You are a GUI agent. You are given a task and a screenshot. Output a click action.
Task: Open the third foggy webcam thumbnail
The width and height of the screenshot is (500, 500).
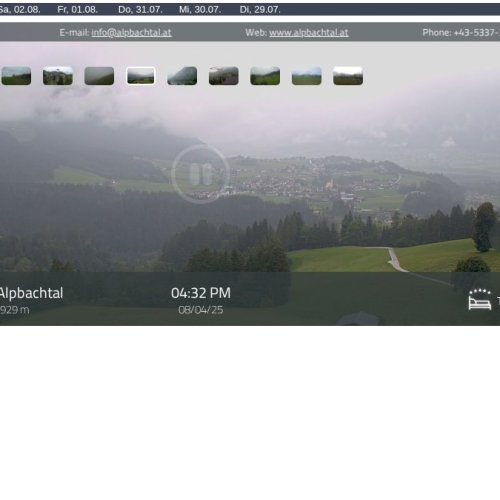coord(99,76)
